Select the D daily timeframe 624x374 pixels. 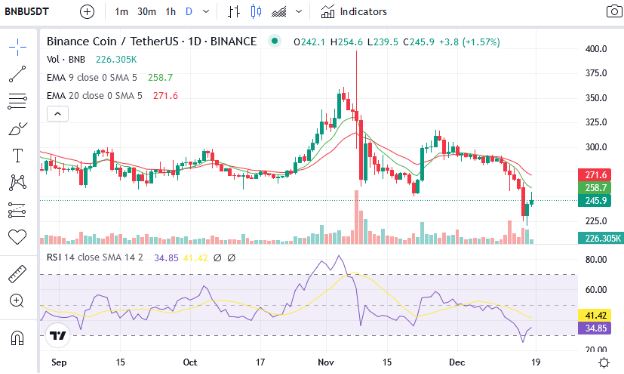click(189, 12)
